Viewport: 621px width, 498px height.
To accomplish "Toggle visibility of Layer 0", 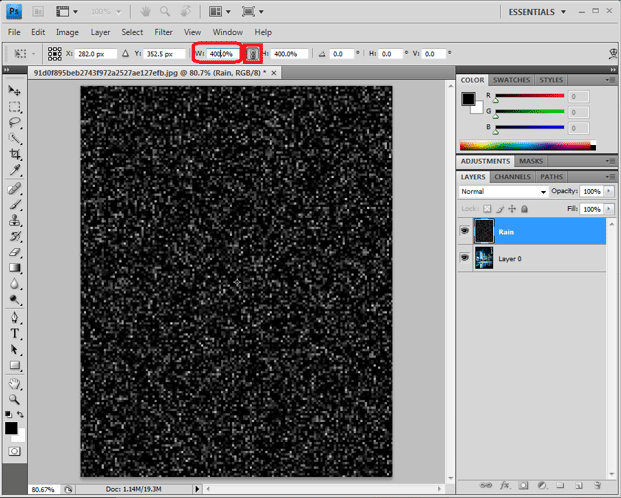I will [466, 258].
